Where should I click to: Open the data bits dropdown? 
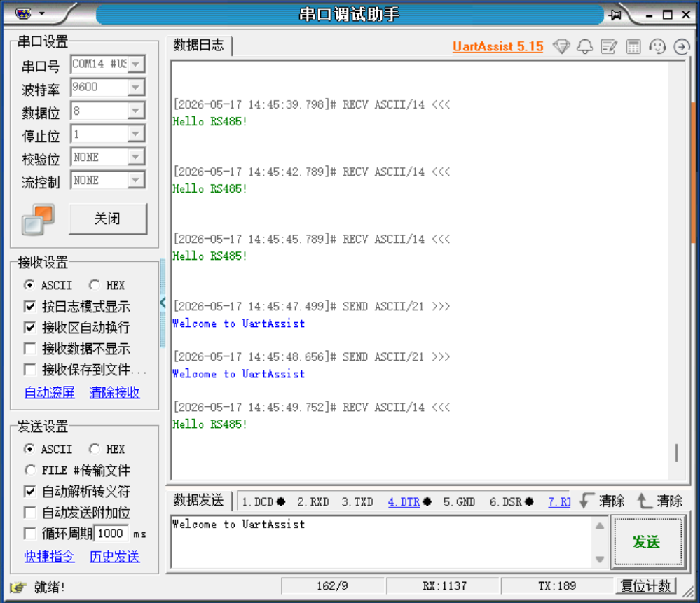[136, 111]
